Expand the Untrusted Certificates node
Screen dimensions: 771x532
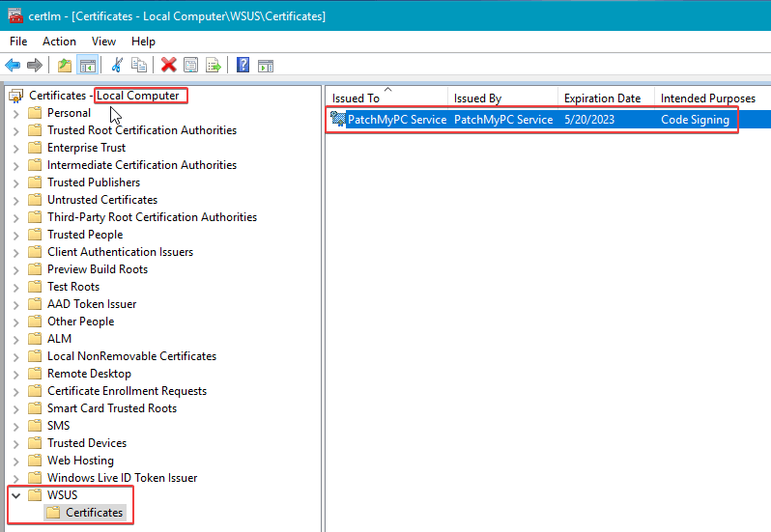[16, 201]
